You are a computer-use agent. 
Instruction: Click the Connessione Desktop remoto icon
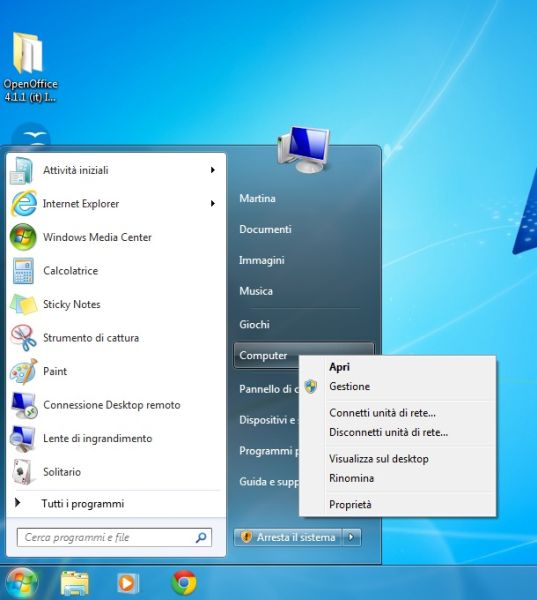[24, 405]
